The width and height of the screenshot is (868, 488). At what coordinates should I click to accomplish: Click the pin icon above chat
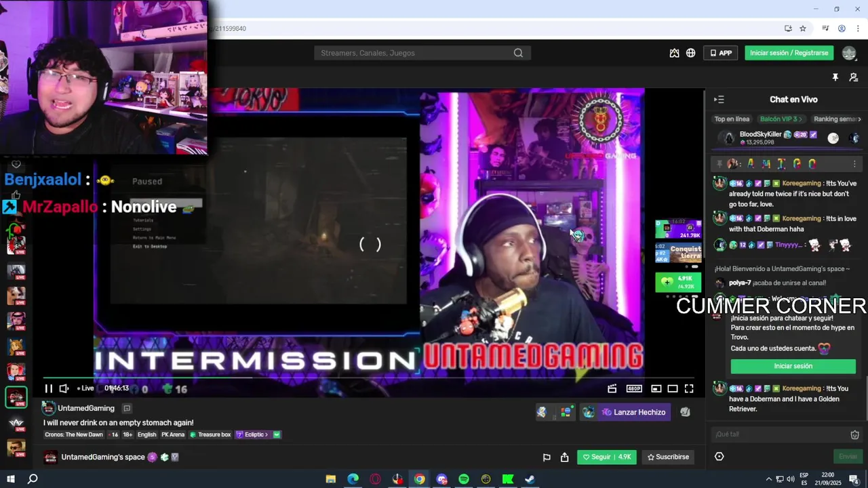pos(835,77)
